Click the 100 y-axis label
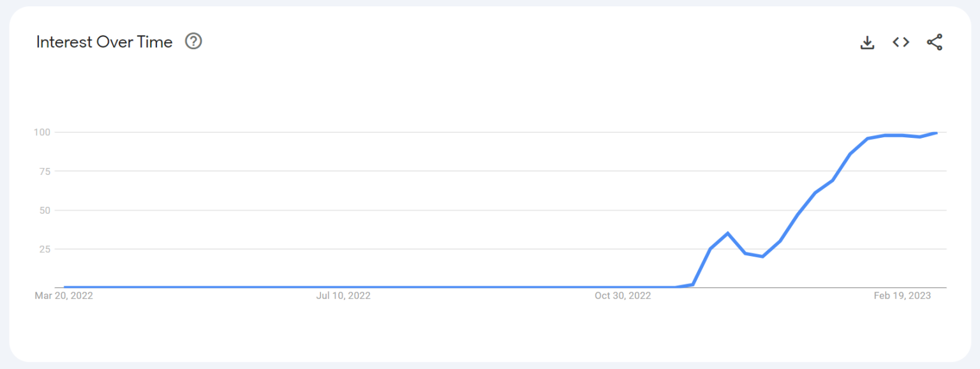The width and height of the screenshot is (980, 369). tap(42, 132)
